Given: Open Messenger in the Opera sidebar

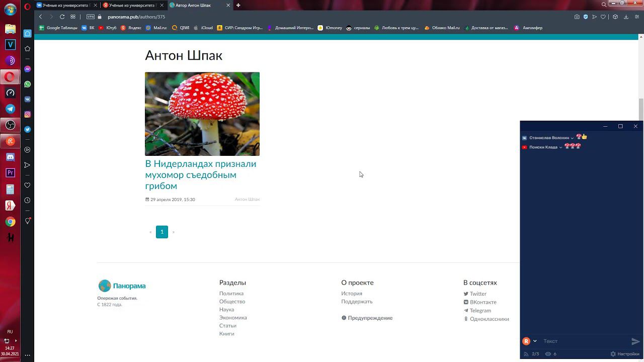Looking at the screenshot, I should pos(28,69).
